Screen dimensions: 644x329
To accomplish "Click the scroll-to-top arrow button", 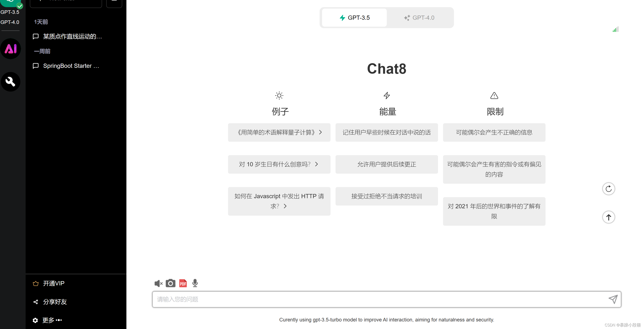I will tap(609, 217).
